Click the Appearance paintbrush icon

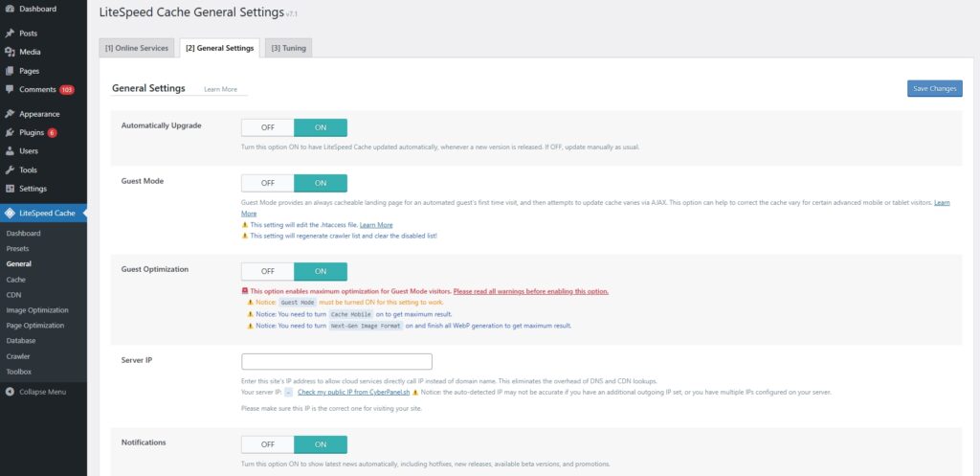(x=10, y=114)
